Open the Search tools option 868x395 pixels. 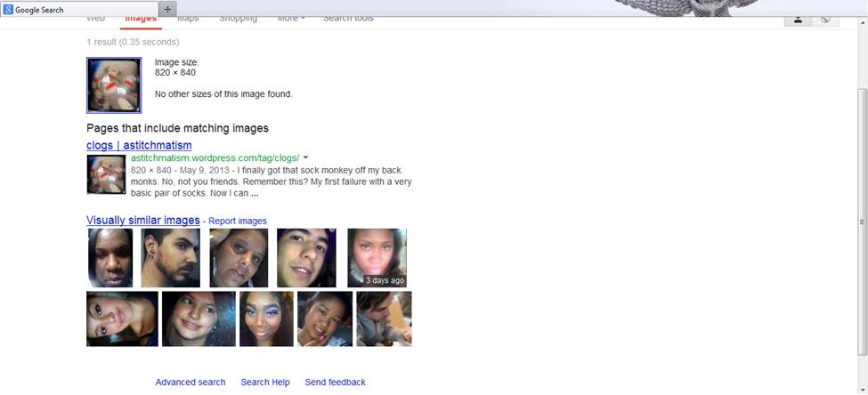pos(348,19)
